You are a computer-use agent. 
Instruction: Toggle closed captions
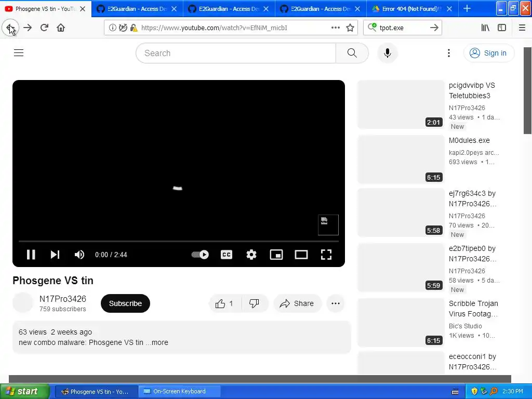pos(227,255)
